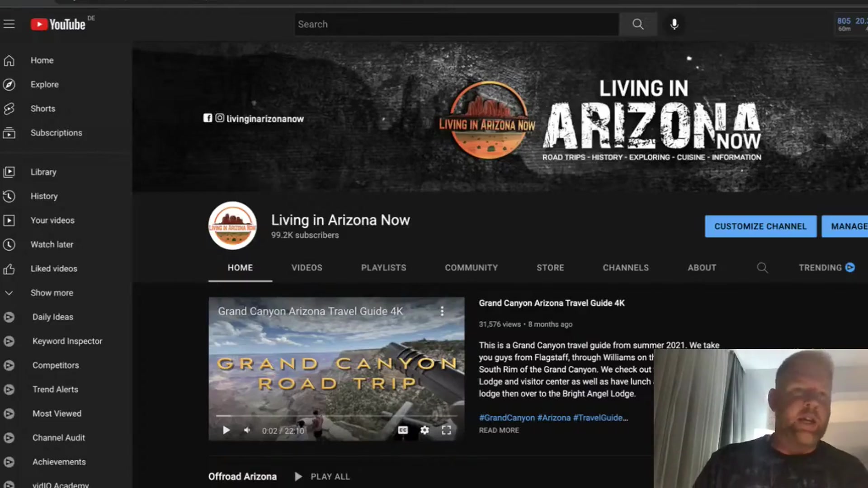868x488 pixels.
Task: Click PLAY ALL for Offroad Arizona
Action: (x=322, y=476)
